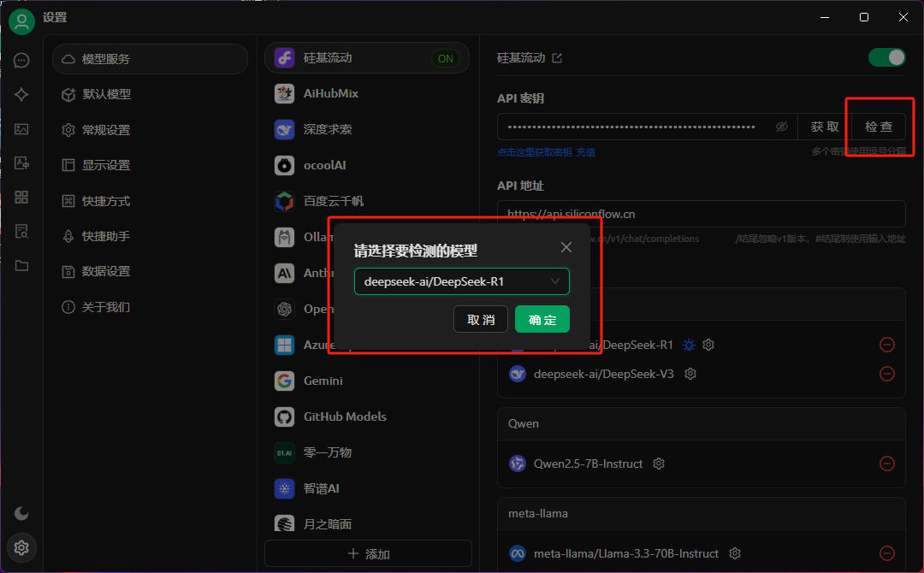Image resolution: width=924 pixels, height=573 pixels.
Task: Open the knowledge base sidebar icon
Action: click(21, 232)
